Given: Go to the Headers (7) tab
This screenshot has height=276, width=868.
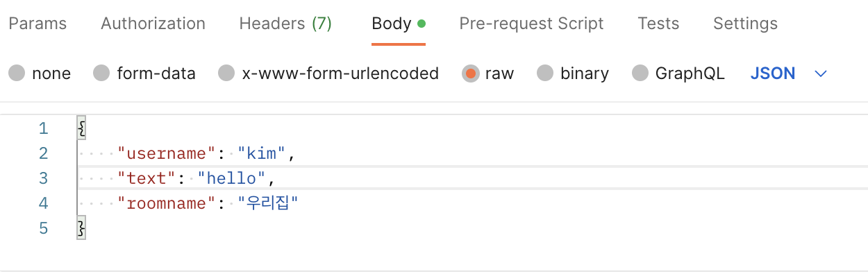Looking at the screenshot, I should 285,24.
